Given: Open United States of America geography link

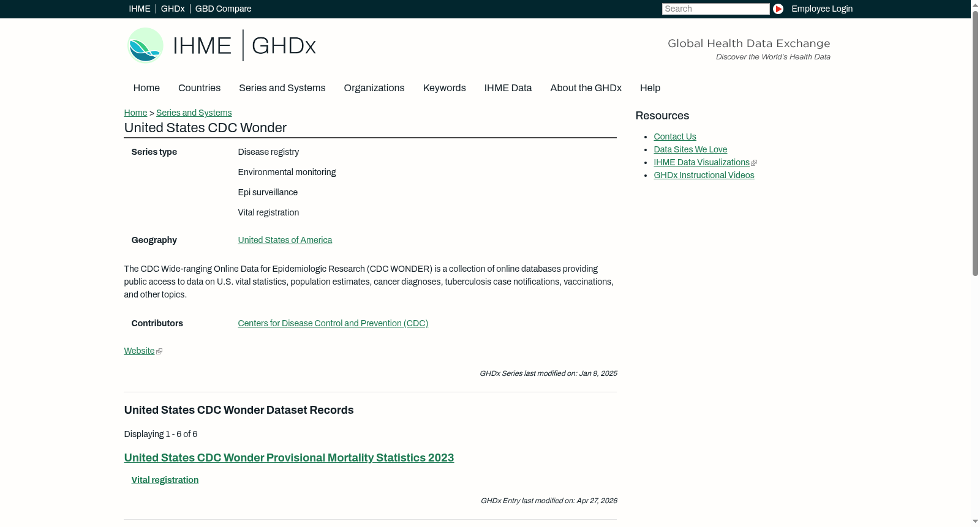Looking at the screenshot, I should pyautogui.click(x=285, y=240).
